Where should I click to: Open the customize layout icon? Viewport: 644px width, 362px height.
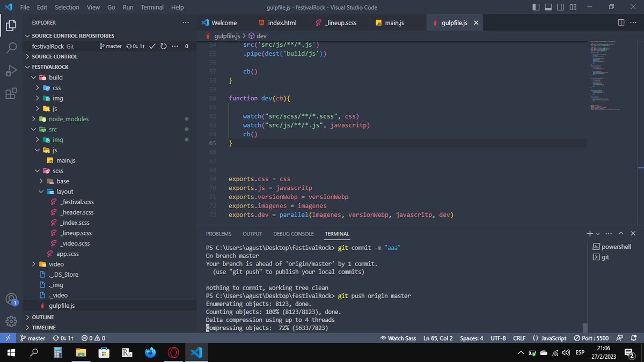(573, 7)
